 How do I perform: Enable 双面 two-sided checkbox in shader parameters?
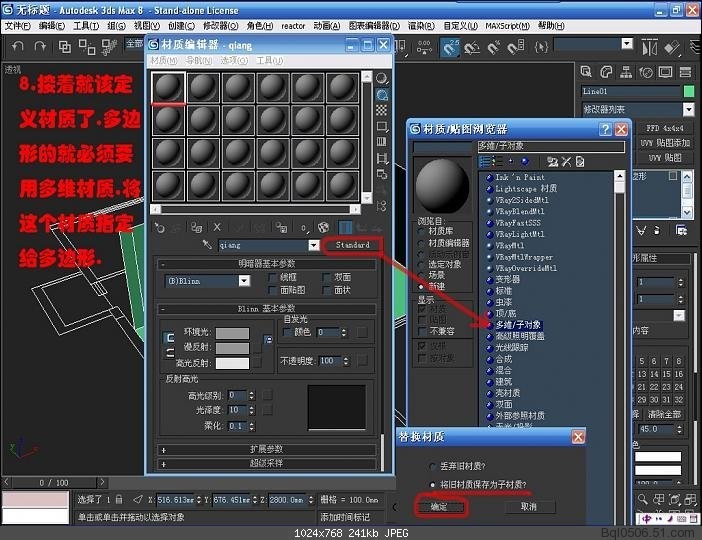pos(326,278)
